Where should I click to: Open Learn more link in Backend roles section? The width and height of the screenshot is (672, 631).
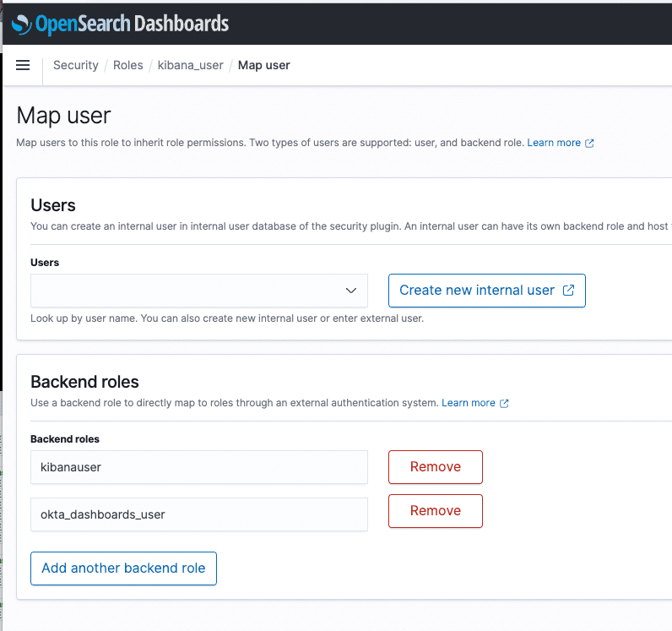pyautogui.click(x=474, y=403)
